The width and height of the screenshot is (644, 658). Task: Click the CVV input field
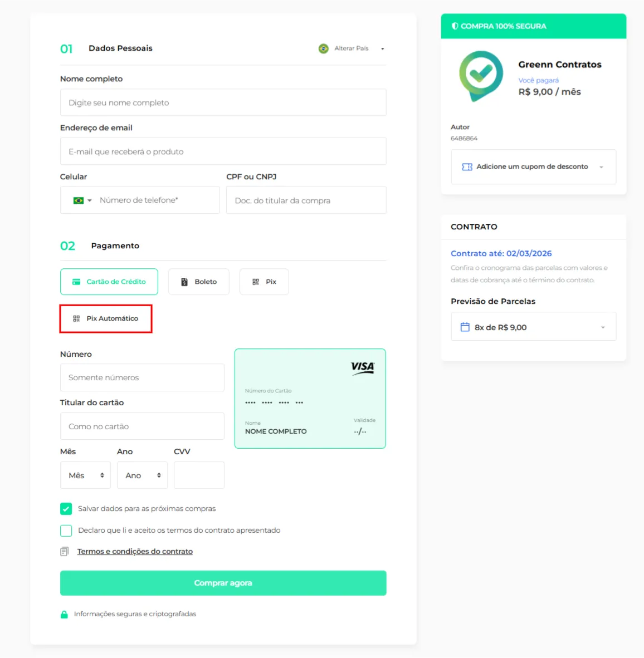click(x=199, y=475)
